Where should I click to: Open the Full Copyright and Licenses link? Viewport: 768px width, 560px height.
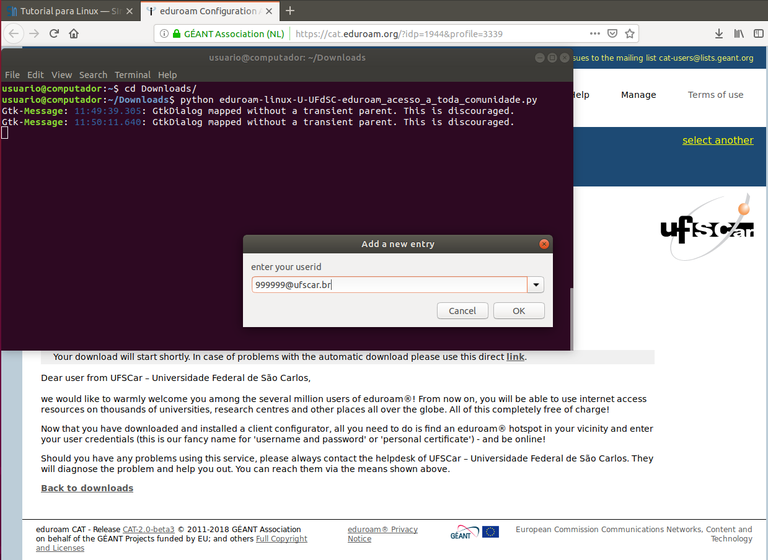[x=281, y=539]
